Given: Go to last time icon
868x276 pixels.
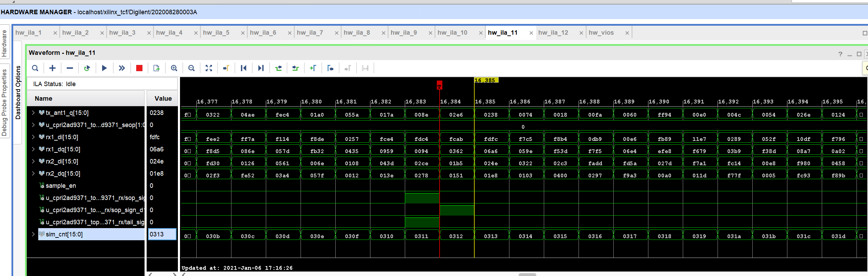Looking at the screenshot, I should coord(261,68).
